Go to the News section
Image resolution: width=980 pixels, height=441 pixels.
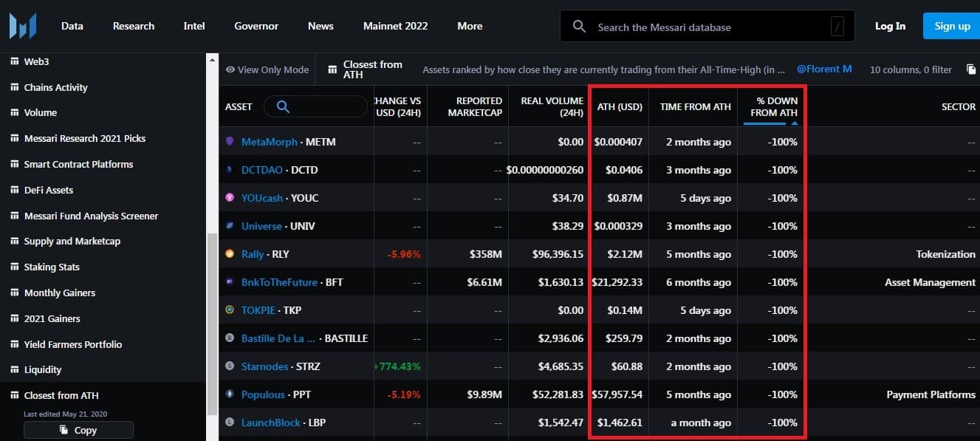click(321, 26)
